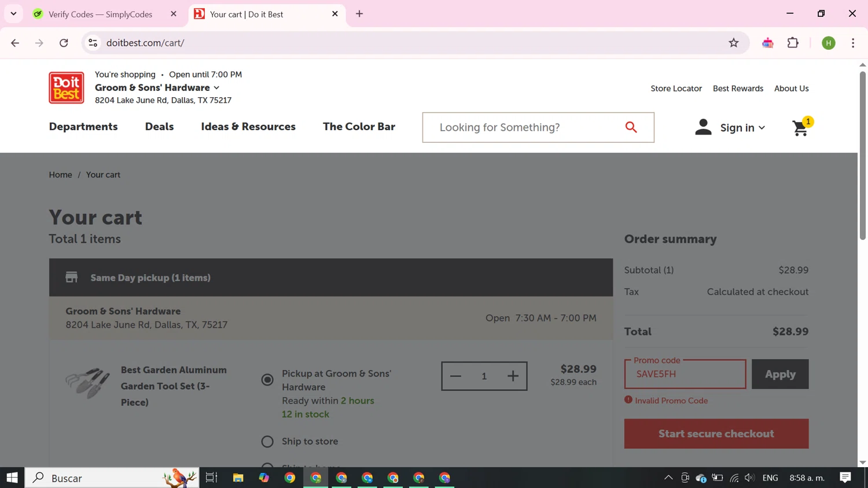Show hidden tray icons chevron
This screenshot has width=868, height=488.
coord(668,478)
